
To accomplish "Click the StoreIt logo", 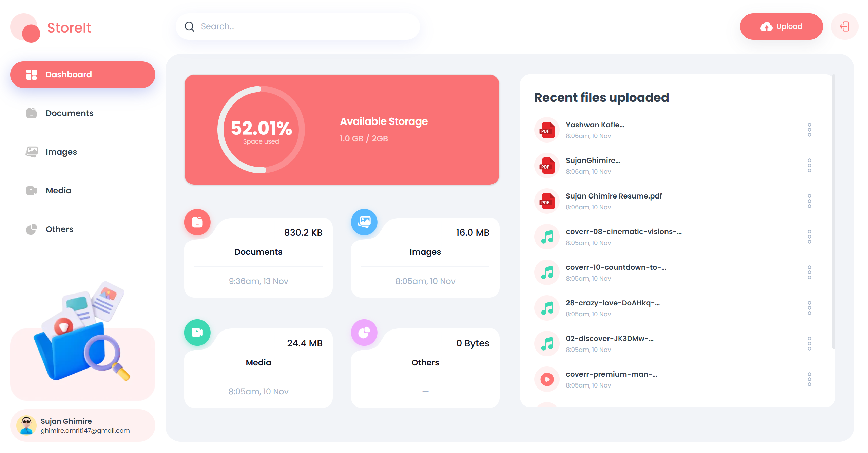I will pos(51,28).
